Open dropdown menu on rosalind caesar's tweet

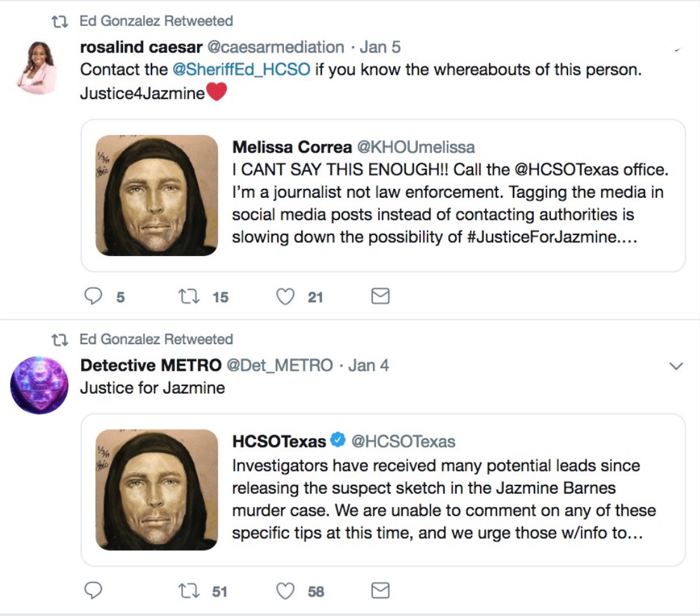tap(677, 49)
